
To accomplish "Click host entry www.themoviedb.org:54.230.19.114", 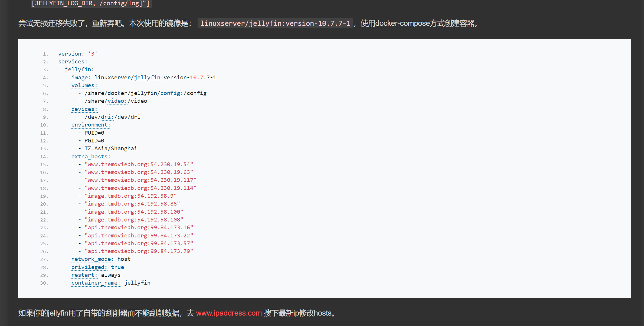I will pos(141,188).
